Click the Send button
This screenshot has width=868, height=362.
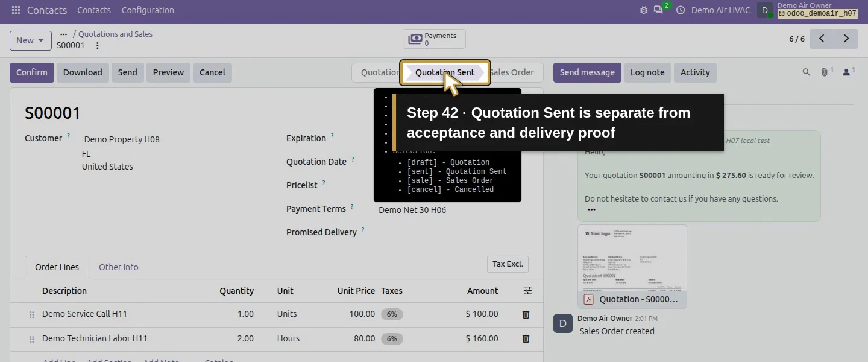127,72
